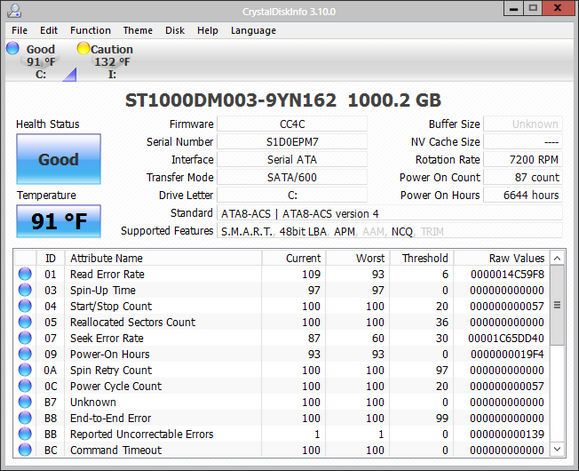The image size is (579, 471).
Task: Click the Power On Count field 87 count
Action: tap(523, 177)
